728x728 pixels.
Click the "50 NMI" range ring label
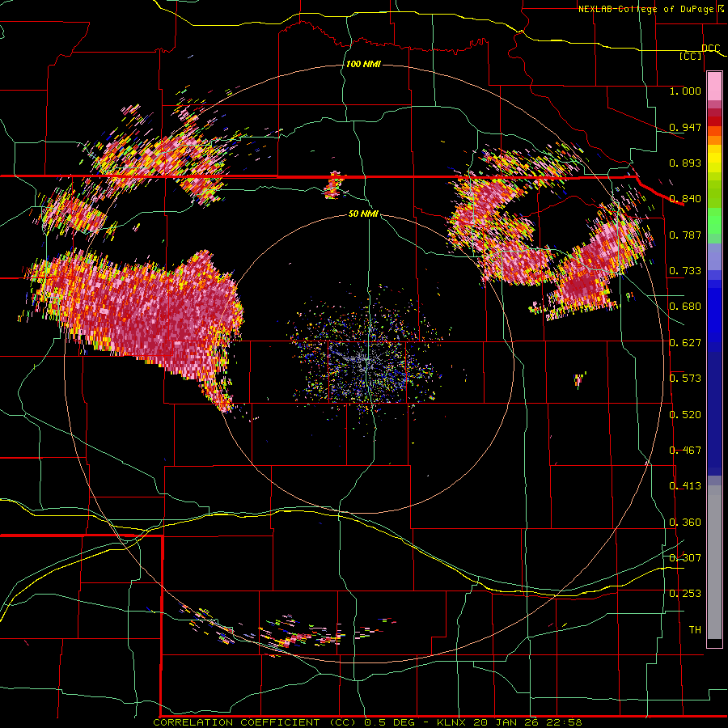pos(363,214)
